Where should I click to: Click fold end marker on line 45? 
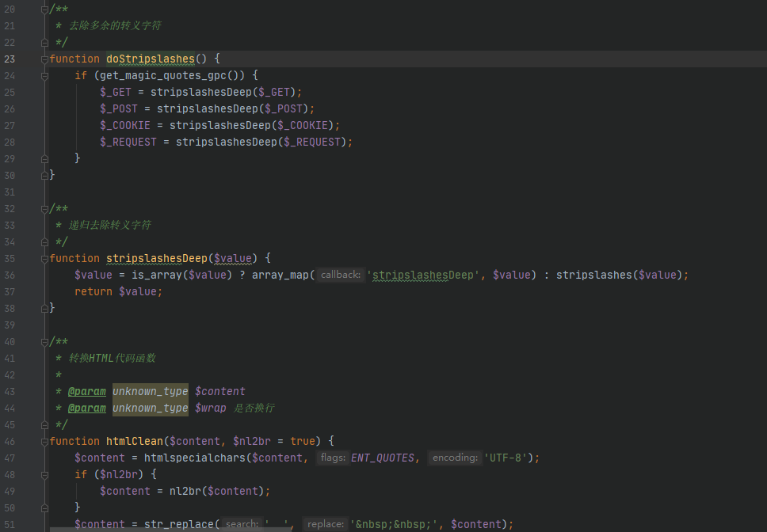click(x=44, y=424)
